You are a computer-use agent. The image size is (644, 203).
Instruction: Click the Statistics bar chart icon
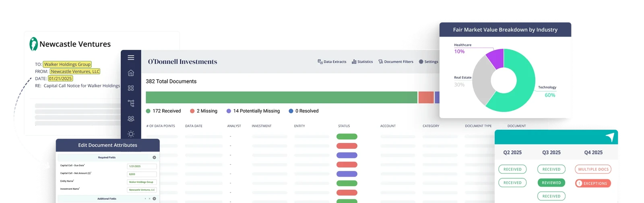tap(354, 62)
